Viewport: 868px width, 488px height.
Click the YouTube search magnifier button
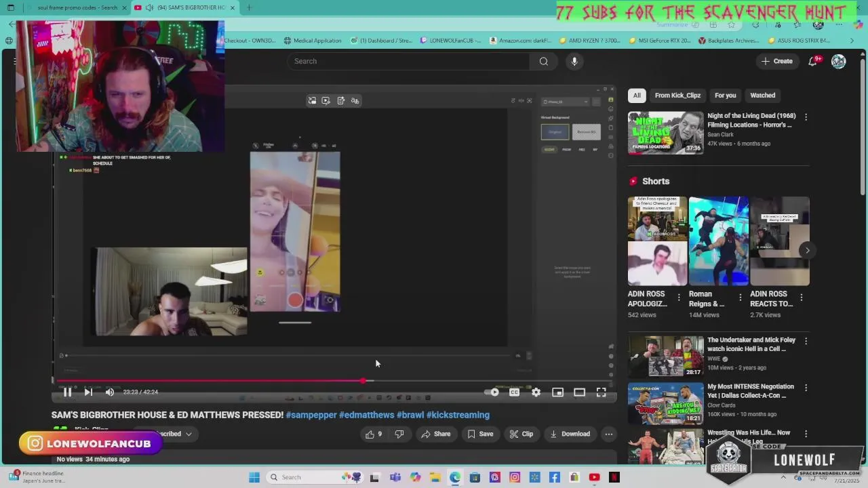pos(543,61)
